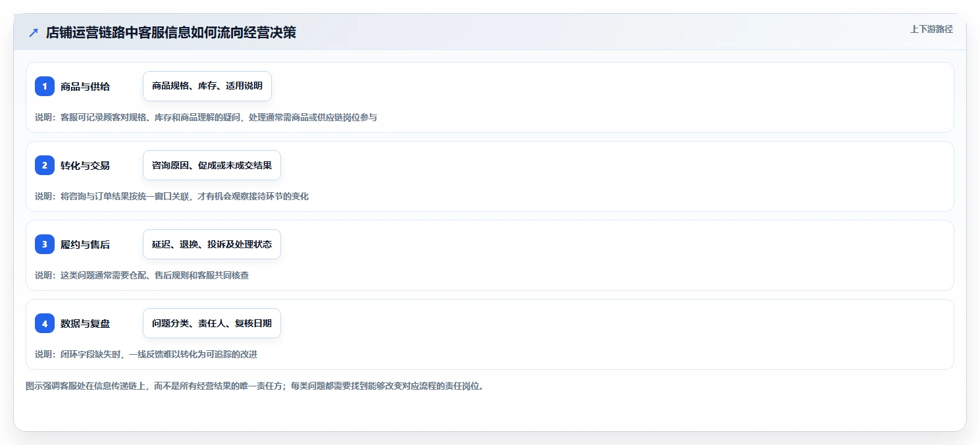Click the 数据与复盘 heading
The image size is (980, 445).
click(x=85, y=323)
